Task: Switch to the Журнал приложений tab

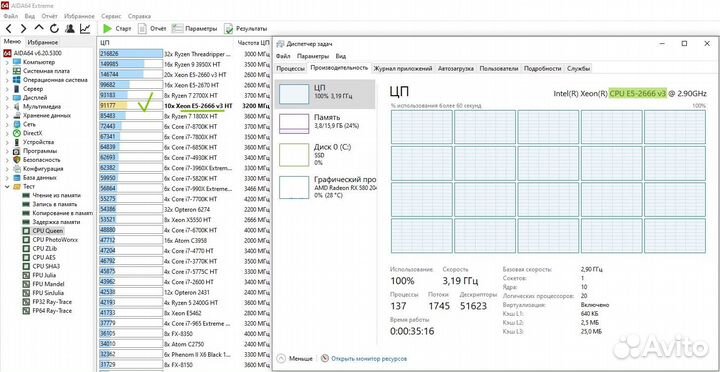Action: (403, 68)
